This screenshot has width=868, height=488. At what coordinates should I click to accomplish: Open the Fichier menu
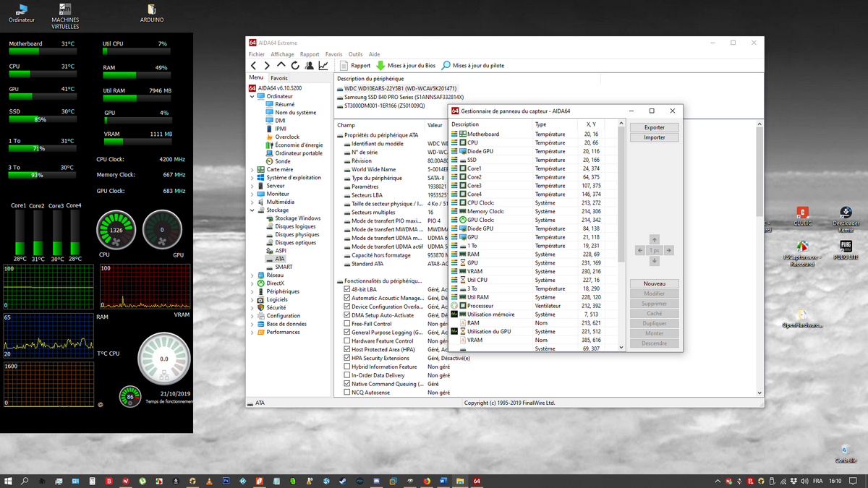click(x=257, y=54)
